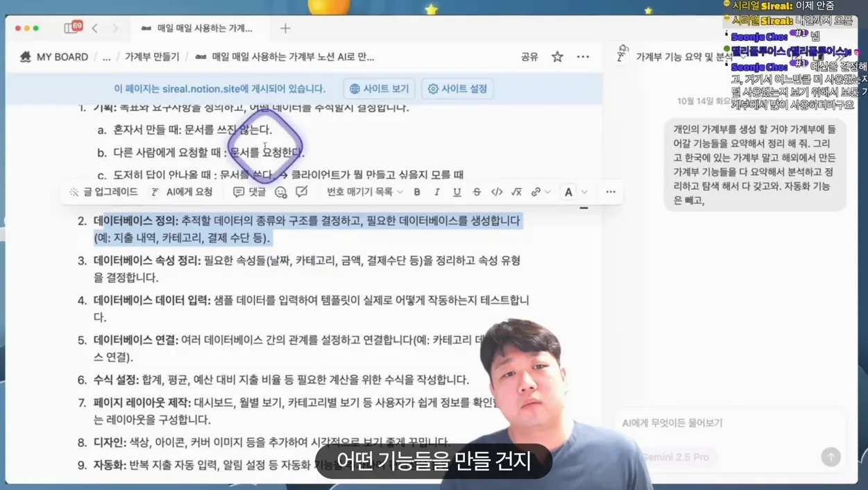Open MY BOARD breadcrumb

pyautogui.click(x=54, y=57)
